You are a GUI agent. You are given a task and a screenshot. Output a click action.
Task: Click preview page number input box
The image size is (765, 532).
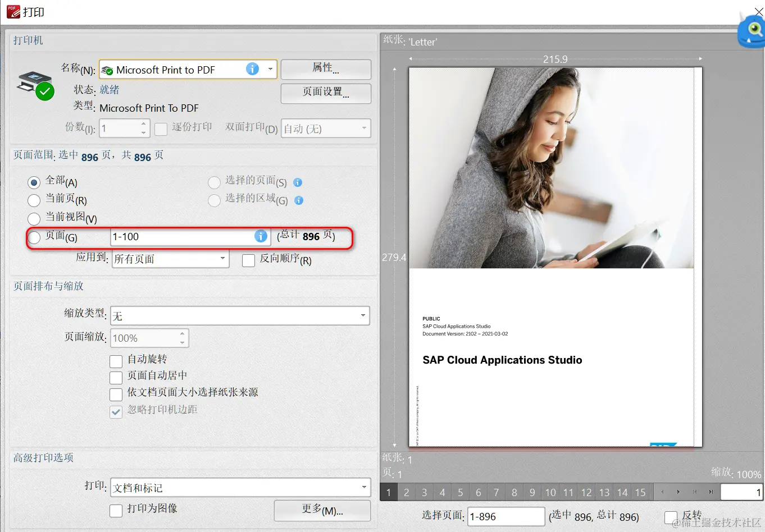point(741,492)
